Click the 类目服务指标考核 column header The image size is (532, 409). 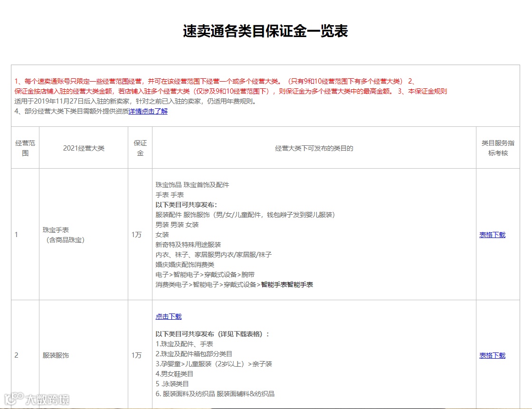coord(498,148)
